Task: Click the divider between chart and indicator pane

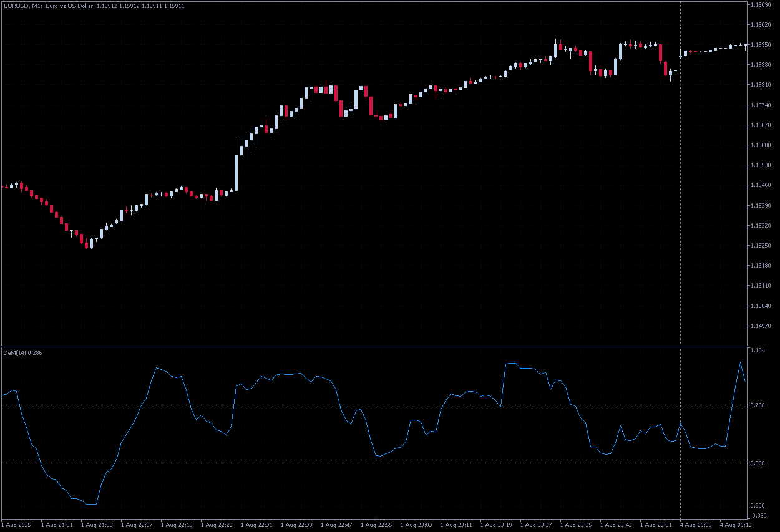Action: pos(374,346)
